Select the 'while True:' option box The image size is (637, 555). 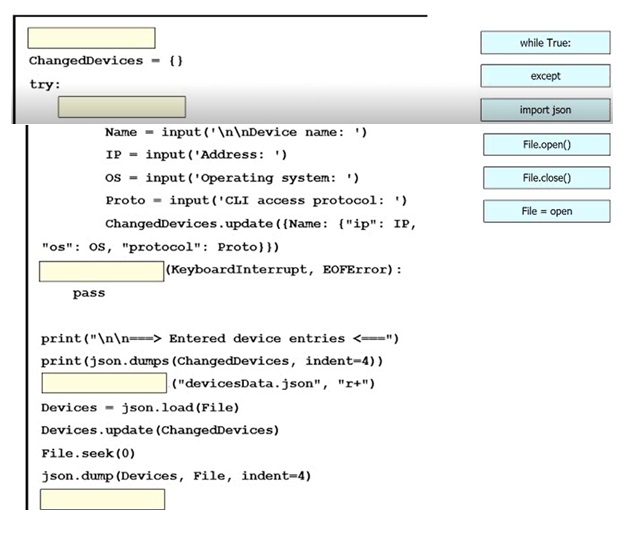click(x=545, y=43)
